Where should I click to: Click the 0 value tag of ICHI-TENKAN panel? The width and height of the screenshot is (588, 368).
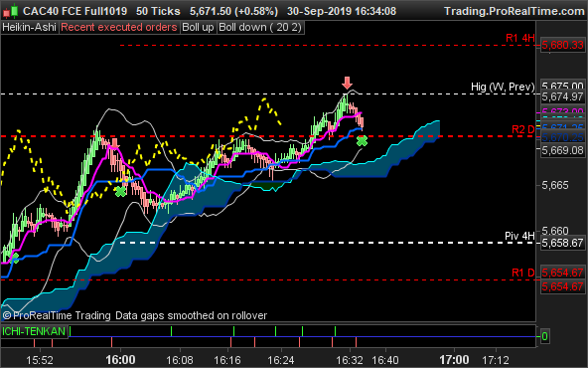point(544,336)
